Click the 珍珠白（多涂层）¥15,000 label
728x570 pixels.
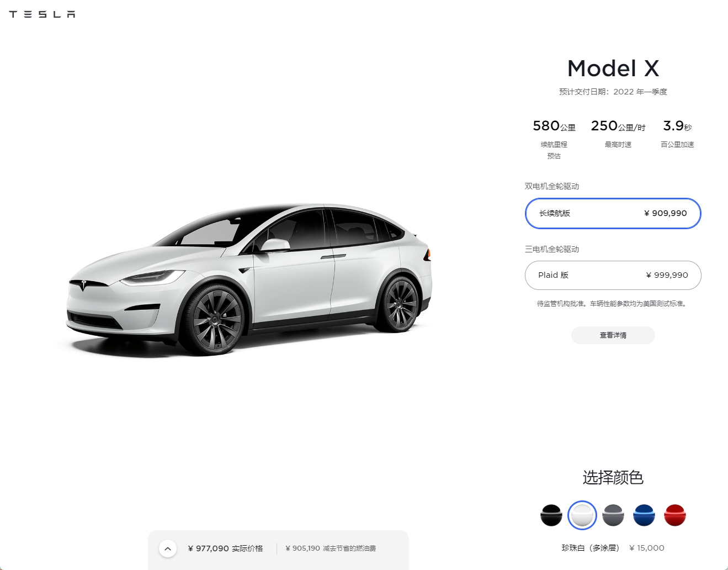pos(613,548)
